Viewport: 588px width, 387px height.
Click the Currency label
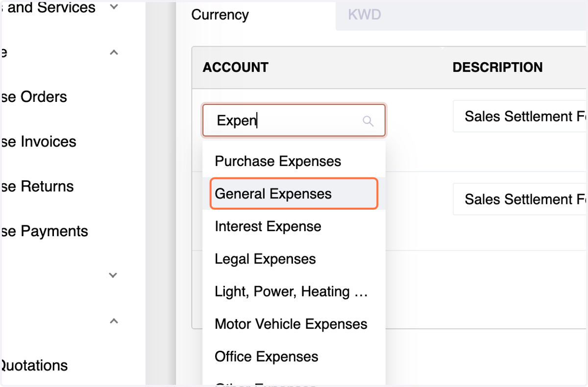[220, 15]
